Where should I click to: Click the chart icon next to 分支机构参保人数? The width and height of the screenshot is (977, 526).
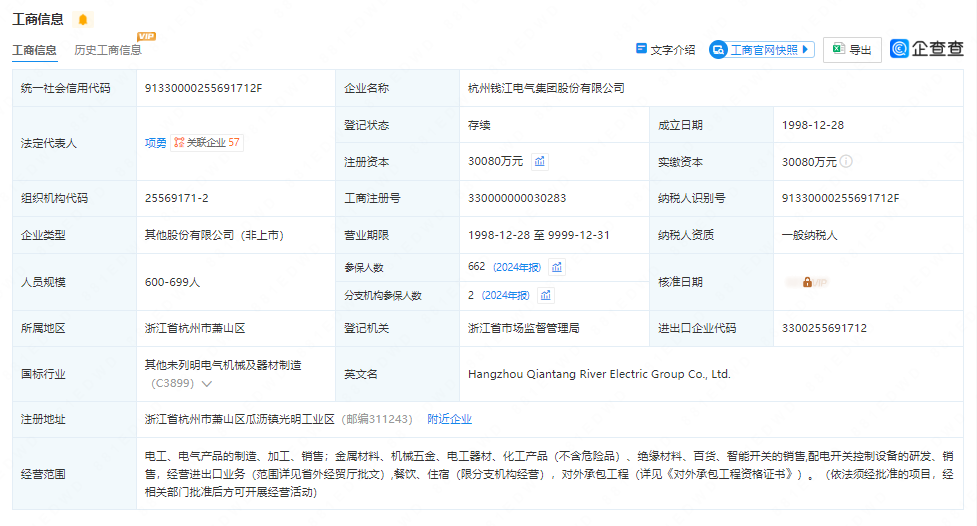point(545,295)
